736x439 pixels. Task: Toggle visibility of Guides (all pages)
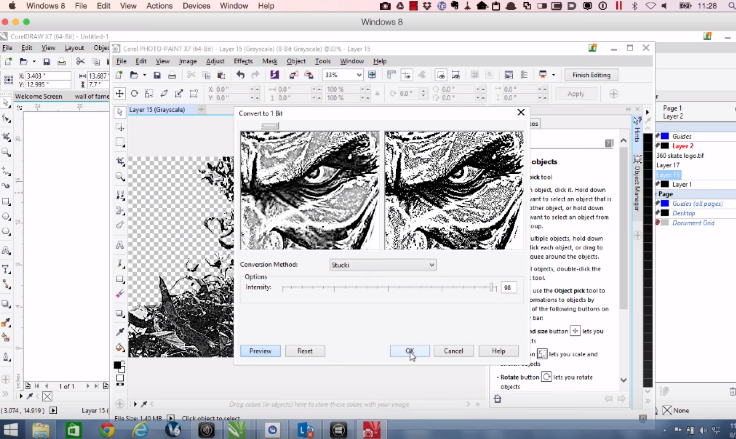(x=658, y=204)
